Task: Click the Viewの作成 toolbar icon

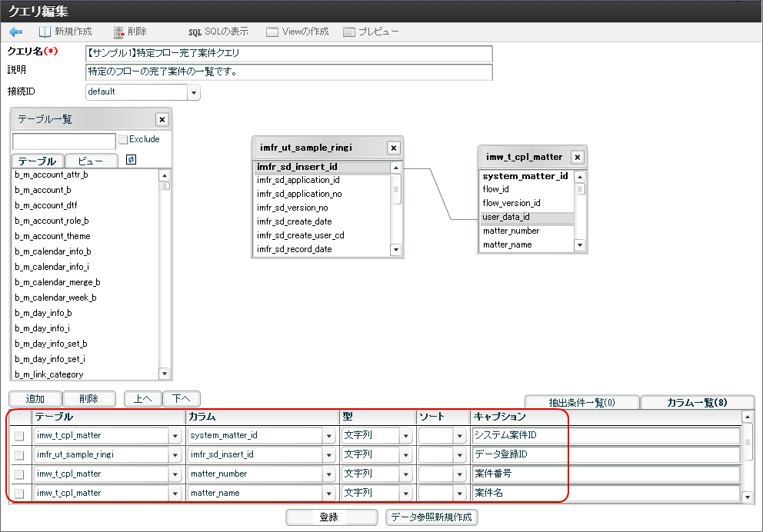Action: pos(272,32)
